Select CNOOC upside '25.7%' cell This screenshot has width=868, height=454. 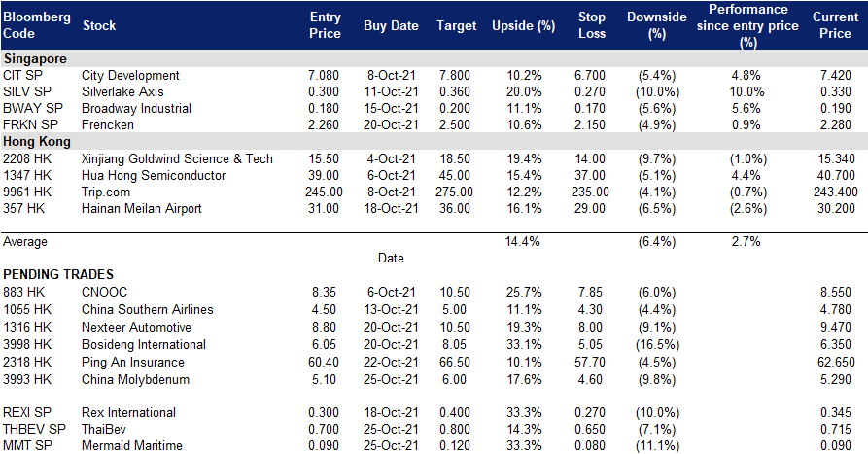click(524, 293)
